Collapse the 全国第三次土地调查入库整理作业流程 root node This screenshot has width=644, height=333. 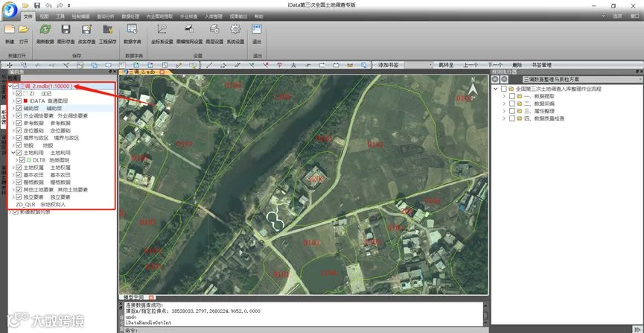pos(496,89)
